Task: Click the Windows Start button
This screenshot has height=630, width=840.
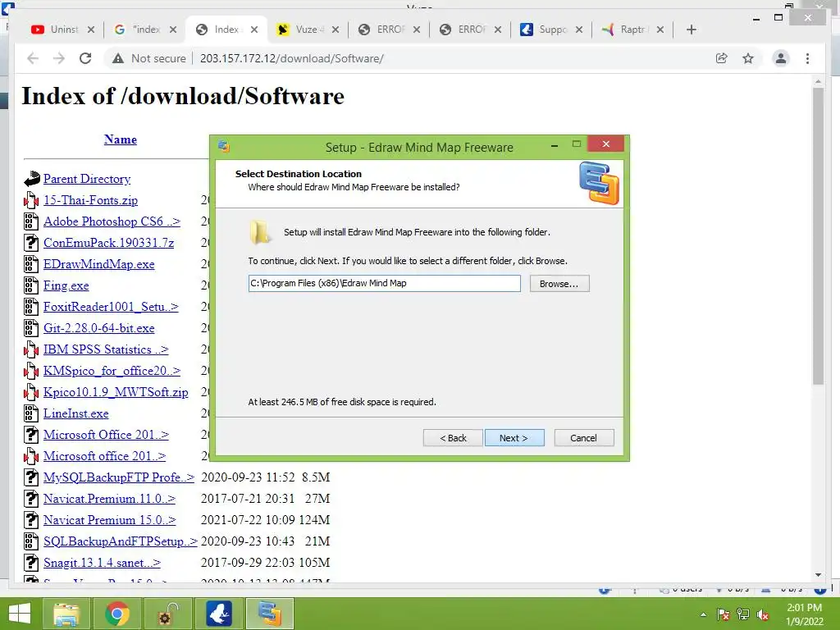Action: click(x=20, y=614)
